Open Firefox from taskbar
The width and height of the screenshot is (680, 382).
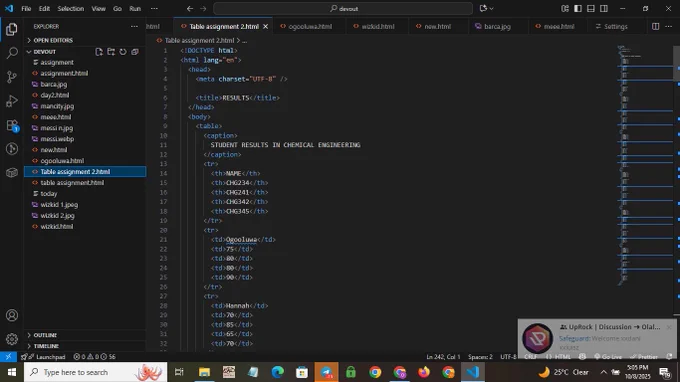424,372
